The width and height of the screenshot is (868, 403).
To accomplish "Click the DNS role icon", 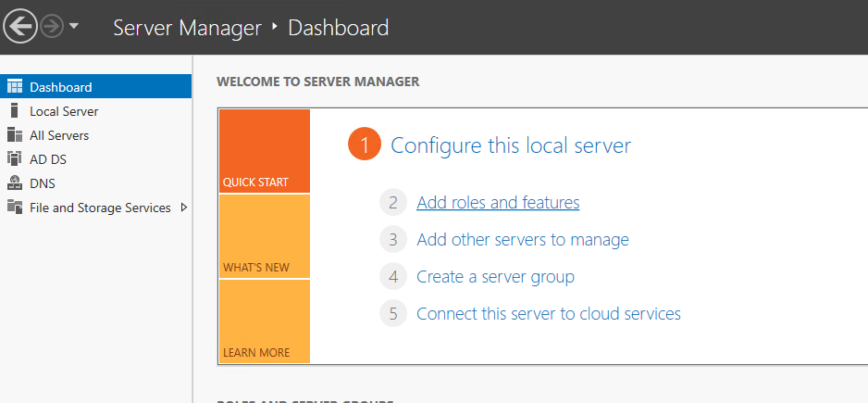I will 14,183.
